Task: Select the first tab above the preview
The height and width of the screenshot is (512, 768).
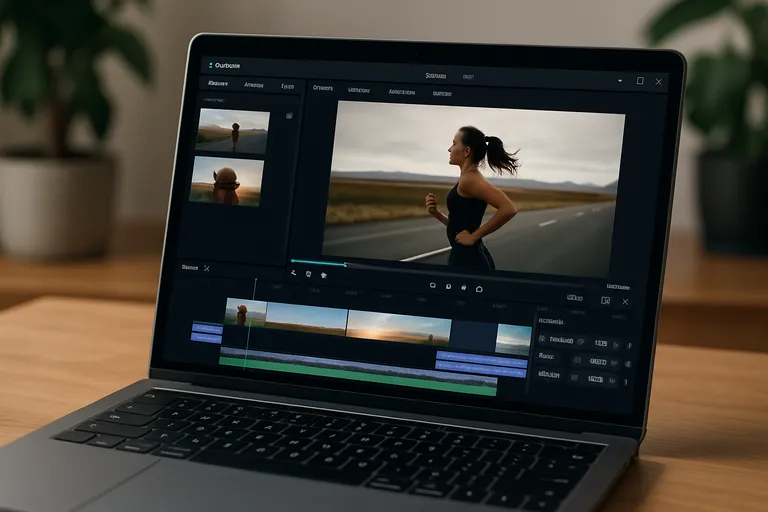Action: [323, 88]
